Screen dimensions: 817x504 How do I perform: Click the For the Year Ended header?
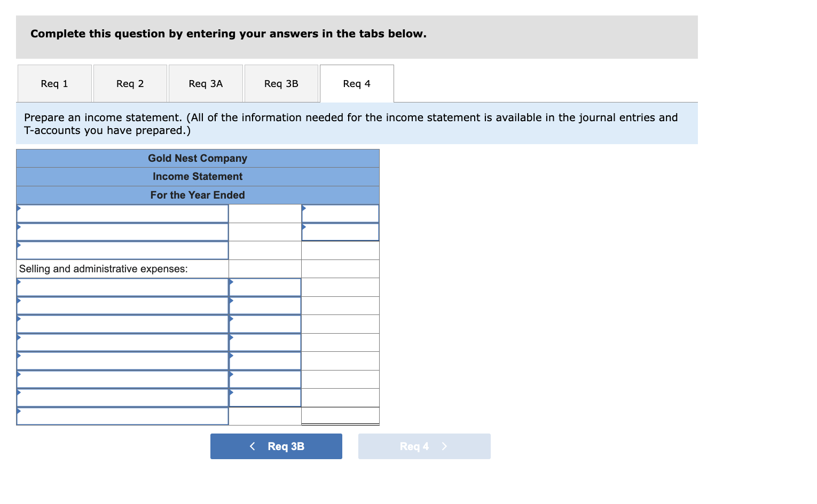(198, 195)
